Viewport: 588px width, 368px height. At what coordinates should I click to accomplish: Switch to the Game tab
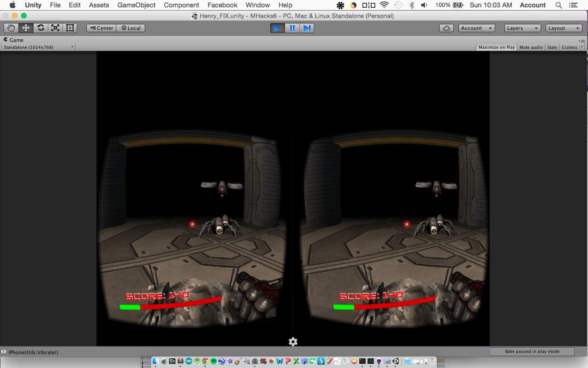click(14, 40)
